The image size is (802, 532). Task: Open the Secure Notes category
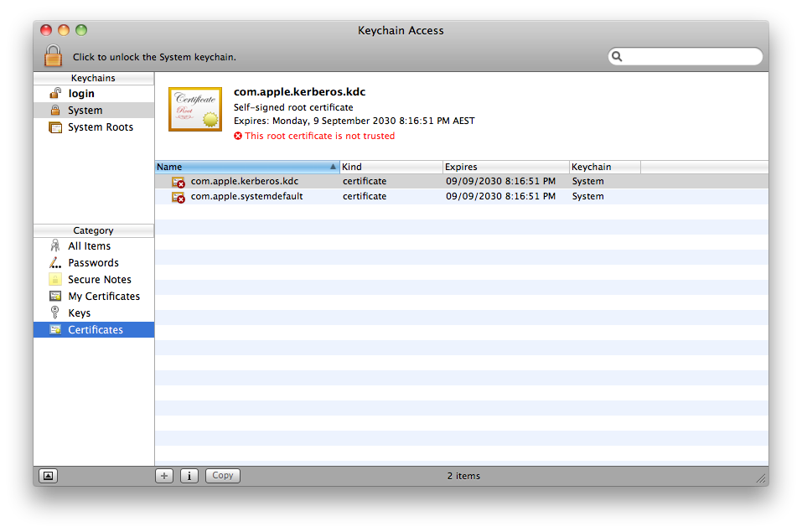click(94, 280)
